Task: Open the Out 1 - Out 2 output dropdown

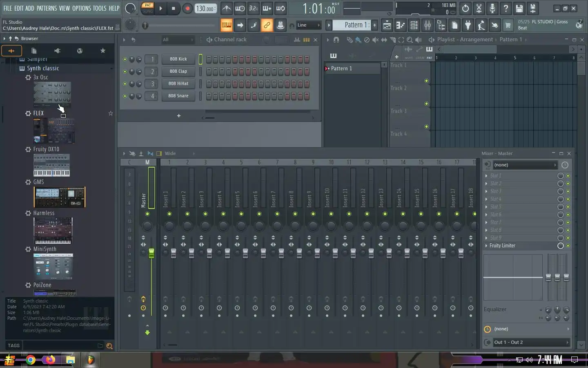Action: [531, 342]
